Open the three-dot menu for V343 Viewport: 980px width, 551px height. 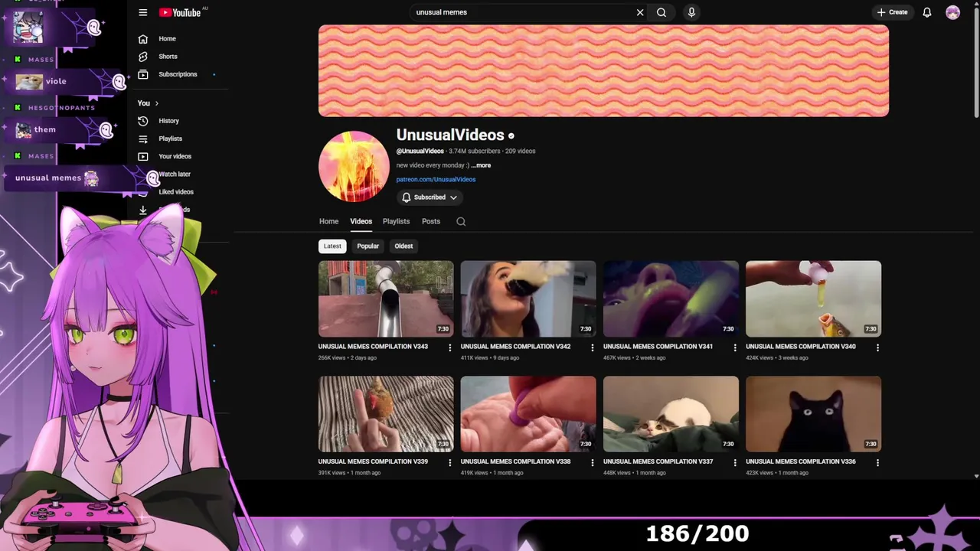[449, 347]
